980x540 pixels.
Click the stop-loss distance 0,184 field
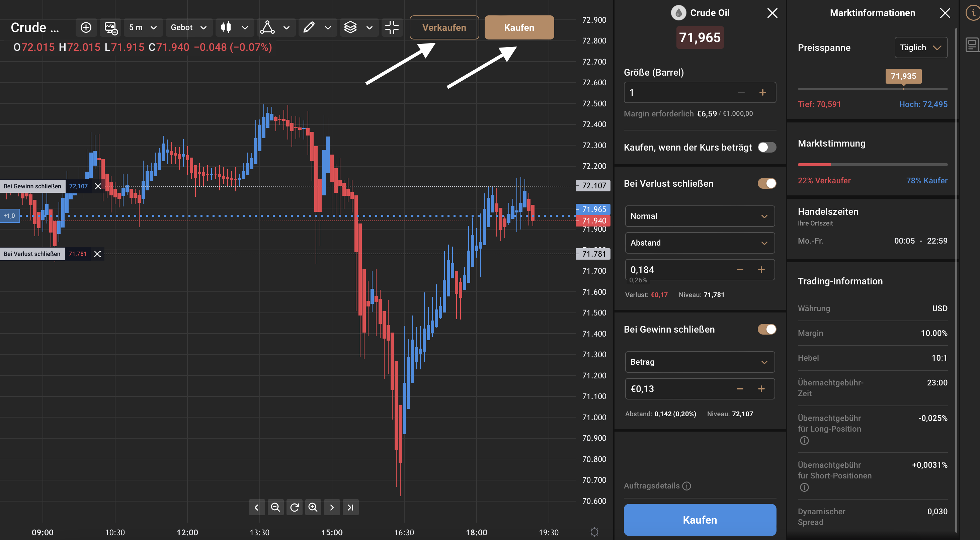pos(700,270)
